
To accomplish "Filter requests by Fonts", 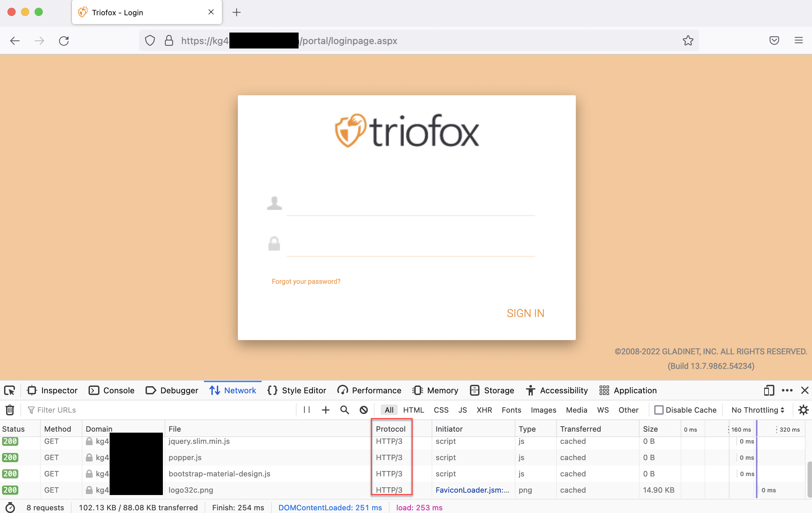I will 511,410.
